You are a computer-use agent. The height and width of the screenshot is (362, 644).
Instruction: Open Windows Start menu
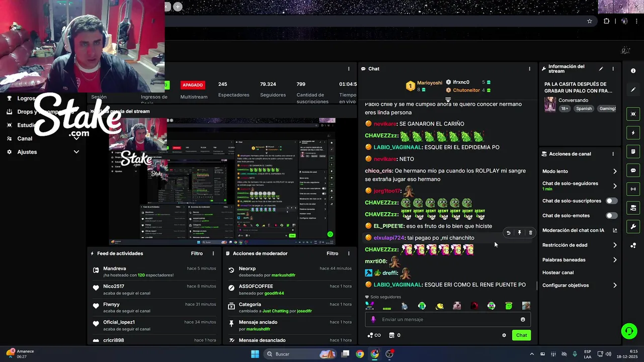tap(255, 354)
